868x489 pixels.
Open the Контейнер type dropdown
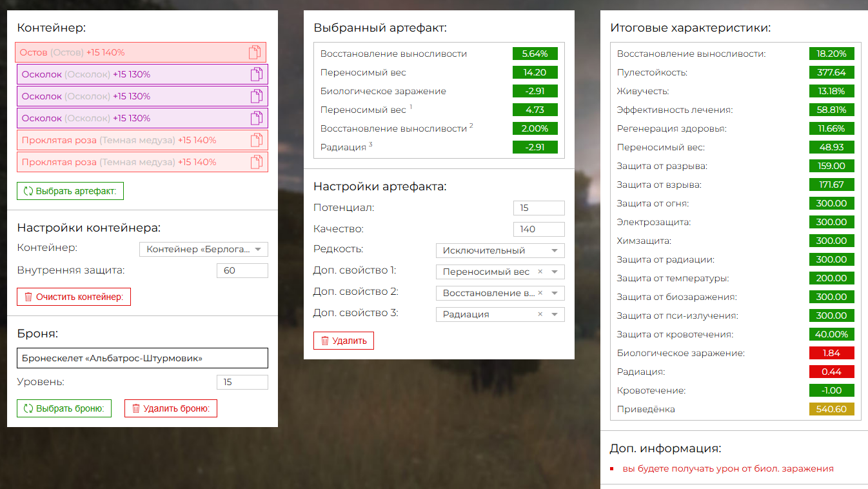(x=258, y=249)
